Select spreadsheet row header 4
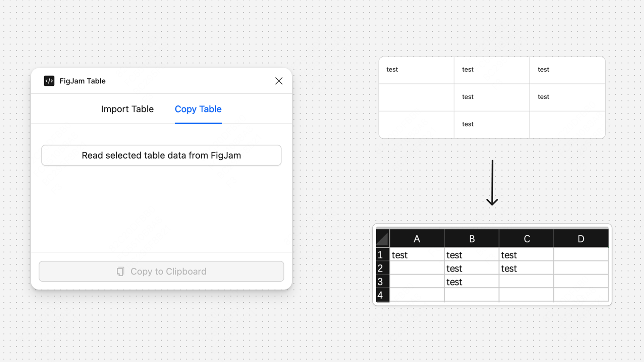 pos(382,295)
